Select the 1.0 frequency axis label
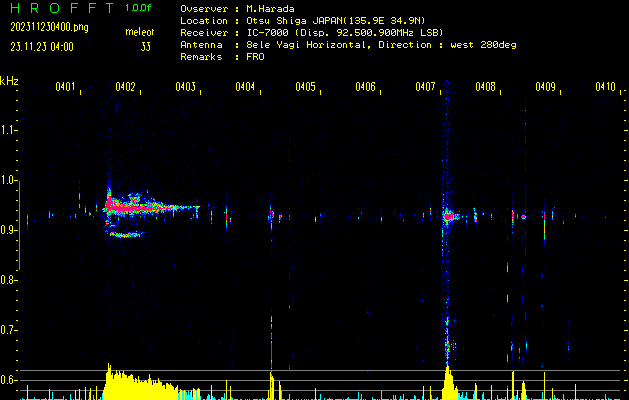Image resolution: width=629 pixels, height=400 pixels. pos(9,180)
